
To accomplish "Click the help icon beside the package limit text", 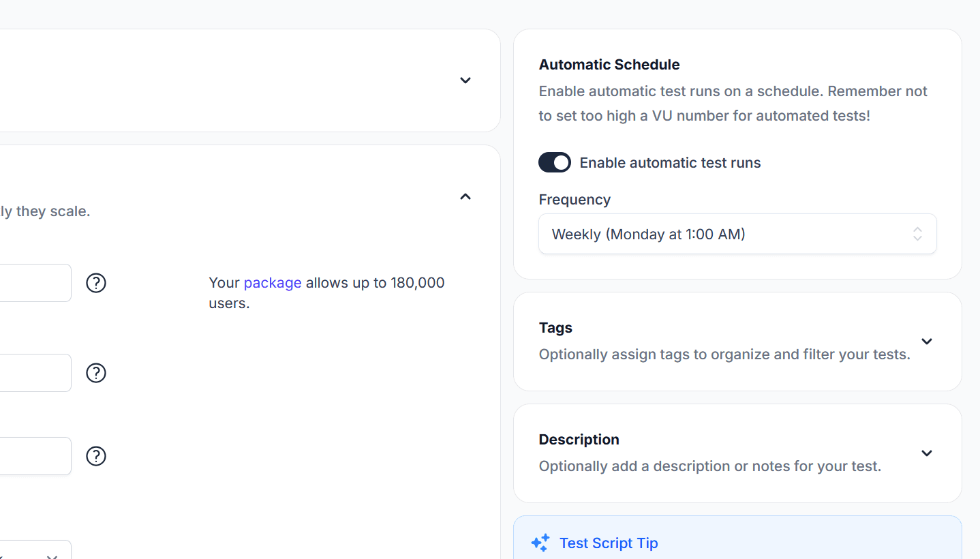I will pyautogui.click(x=96, y=283).
